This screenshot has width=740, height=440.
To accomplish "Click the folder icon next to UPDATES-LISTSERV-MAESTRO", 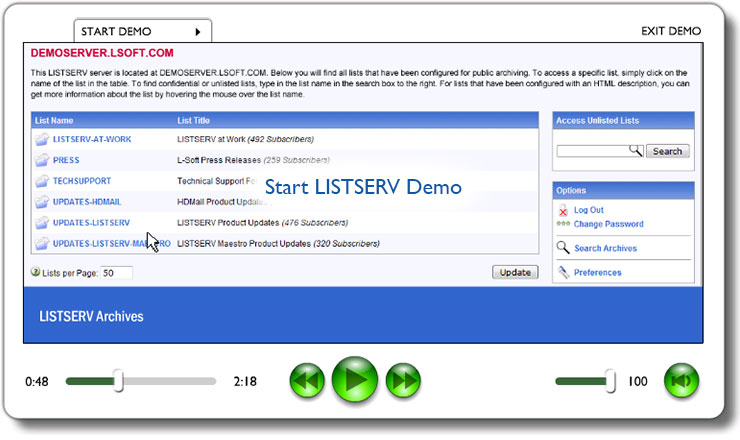I will [42, 244].
